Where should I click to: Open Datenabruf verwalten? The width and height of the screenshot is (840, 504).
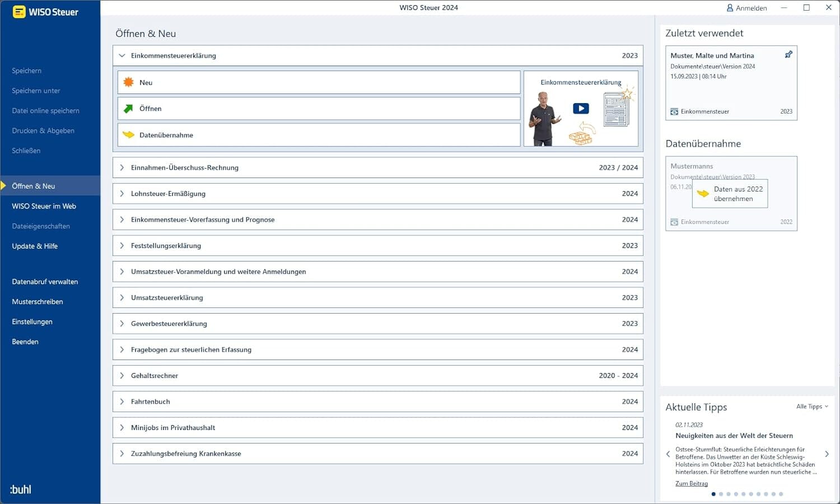coord(45,282)
